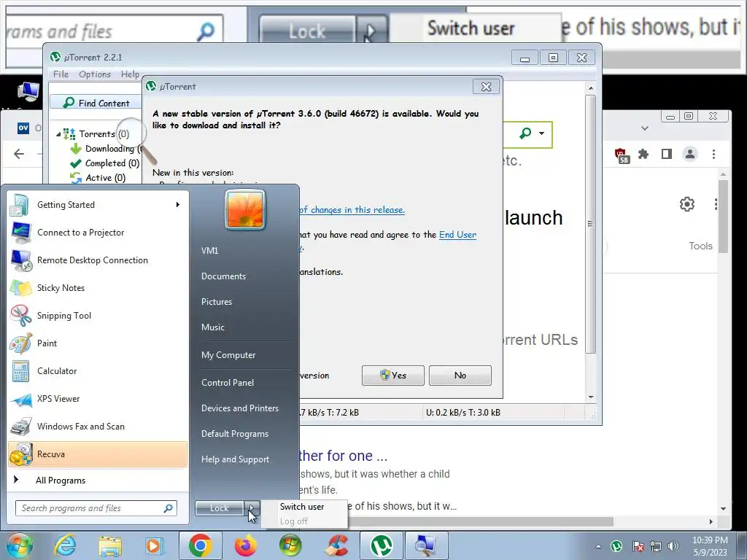Open Default Programs
Screen dimensions: 747x560
point(234,434)
